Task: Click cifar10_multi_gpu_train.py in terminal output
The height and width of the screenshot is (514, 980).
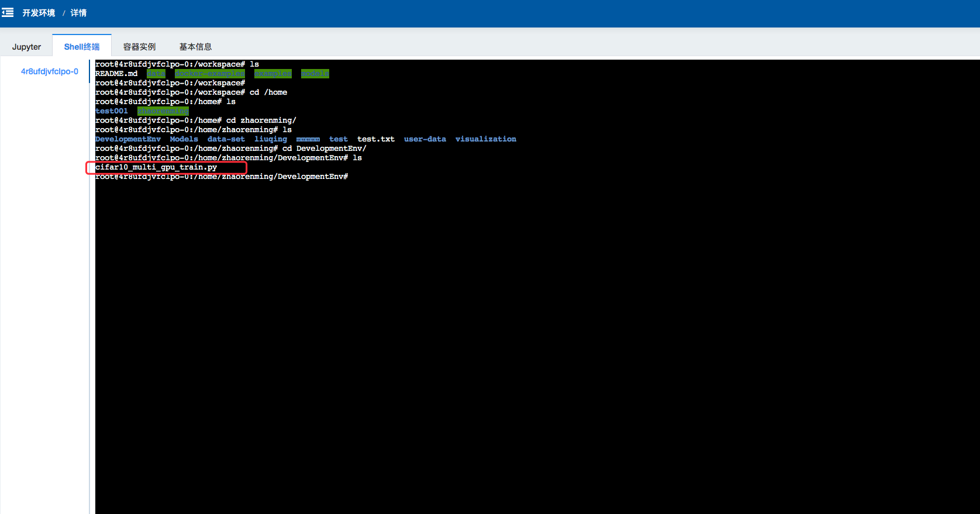Action: point(156,167)
